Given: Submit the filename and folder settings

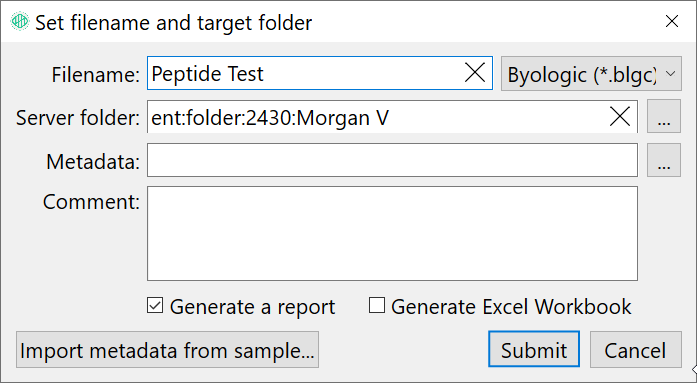Looking at the screenshot, I should [x=534, y=349].
